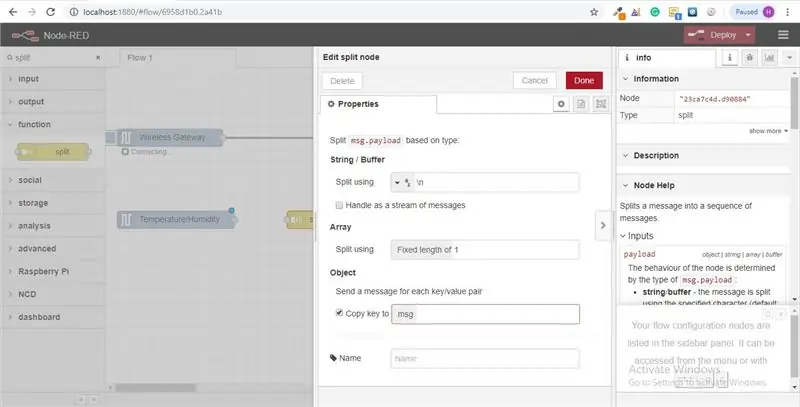The width and height of the screenshot is (800, 407).
Task: Reload the browser page
Action: (x=50, y=12)
